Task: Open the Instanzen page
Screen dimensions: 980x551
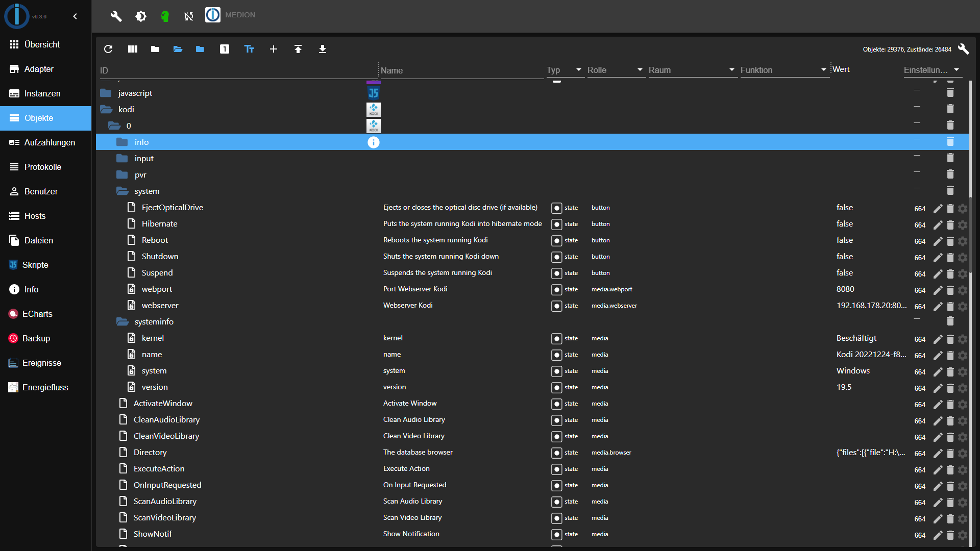Action: coord(46,93)
